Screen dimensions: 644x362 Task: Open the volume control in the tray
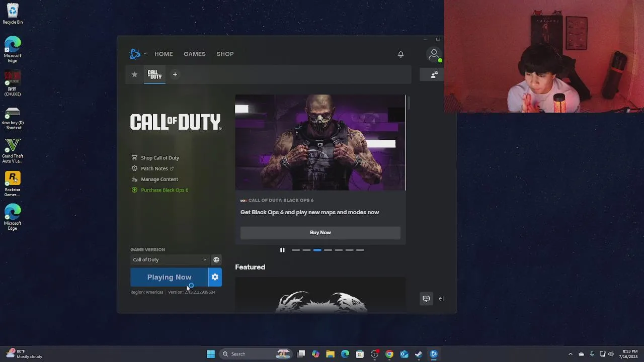pyautogui.click(x=611, y=354)
